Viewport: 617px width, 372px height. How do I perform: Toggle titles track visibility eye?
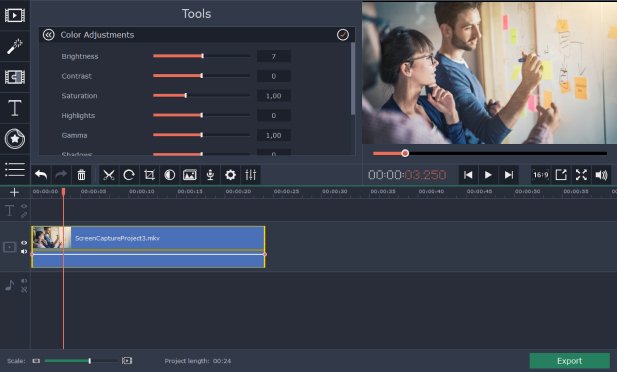tap(24, 206)
